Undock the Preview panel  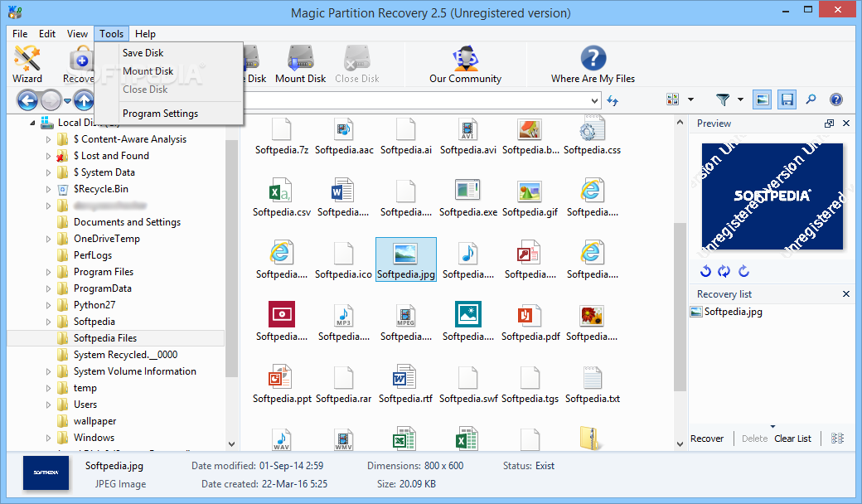[829, 124]
